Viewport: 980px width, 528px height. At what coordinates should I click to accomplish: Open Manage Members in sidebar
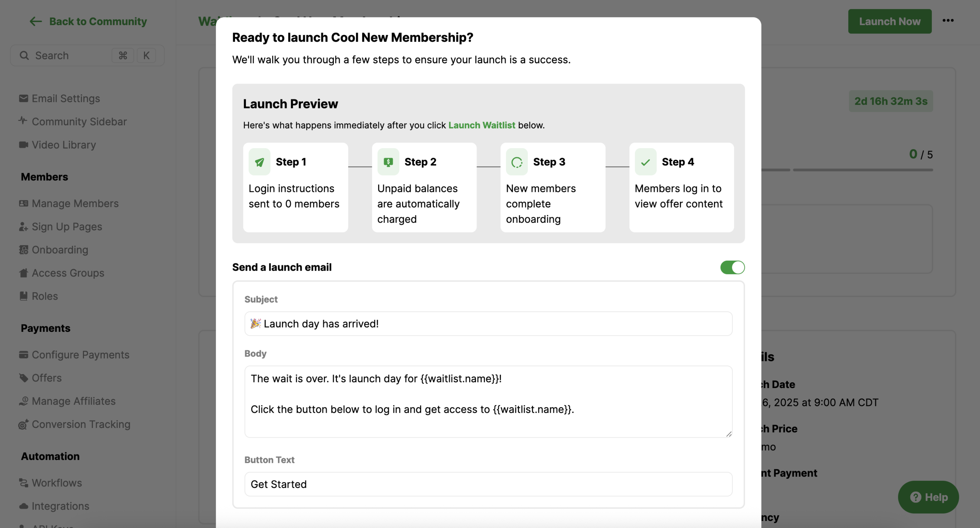(75, 203)
